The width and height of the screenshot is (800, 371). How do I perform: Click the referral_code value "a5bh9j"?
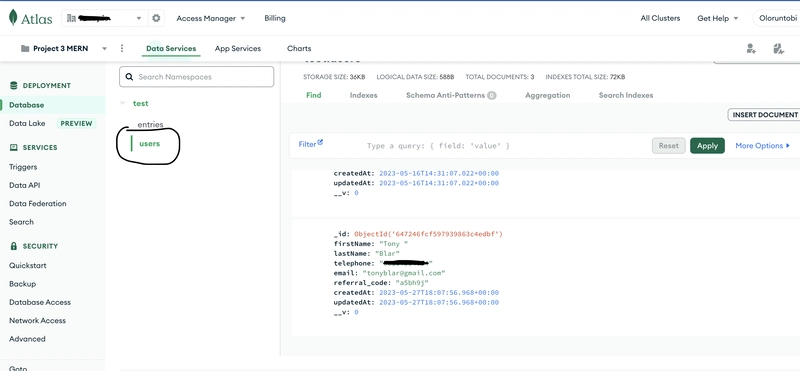pyautogui.click(x=412, y=283)
